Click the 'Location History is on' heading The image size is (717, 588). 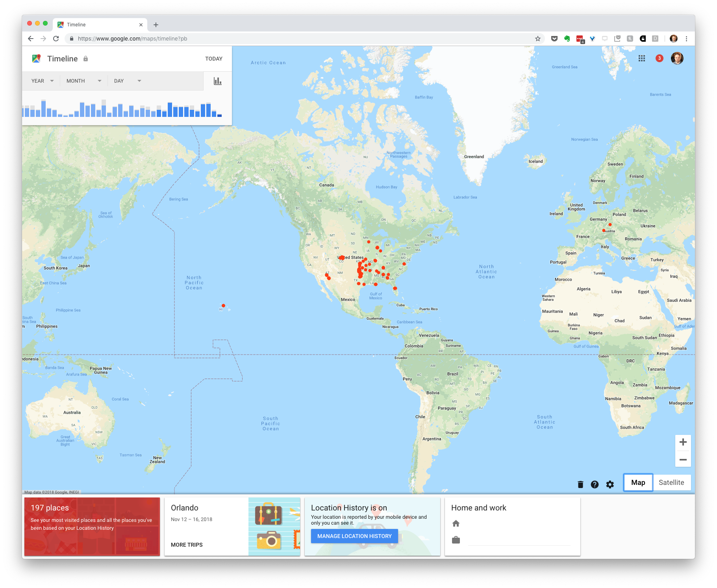point(349,508)
